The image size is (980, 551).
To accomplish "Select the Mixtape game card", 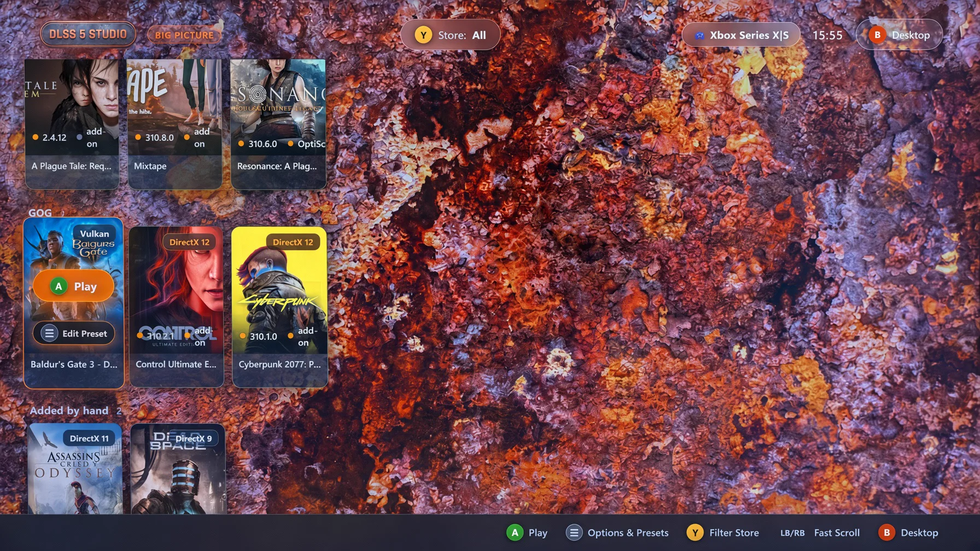I will coord(174,124).
